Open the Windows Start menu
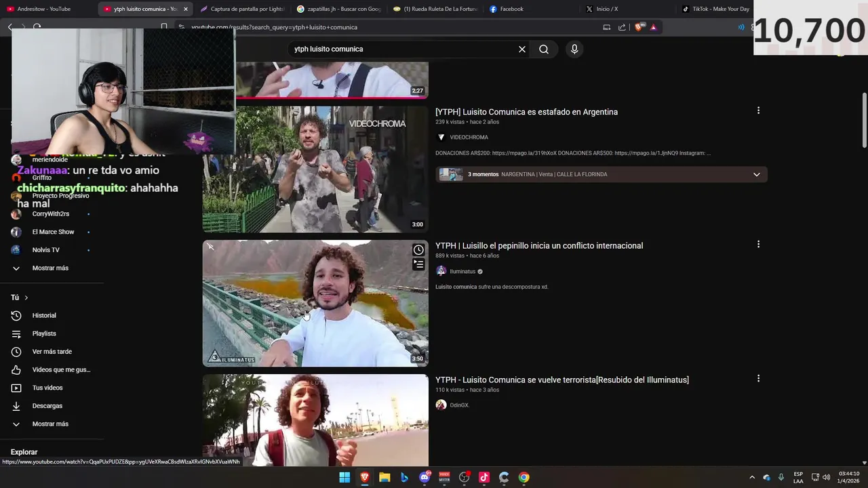This screenshot has height=488, width=868. (344, 477)
